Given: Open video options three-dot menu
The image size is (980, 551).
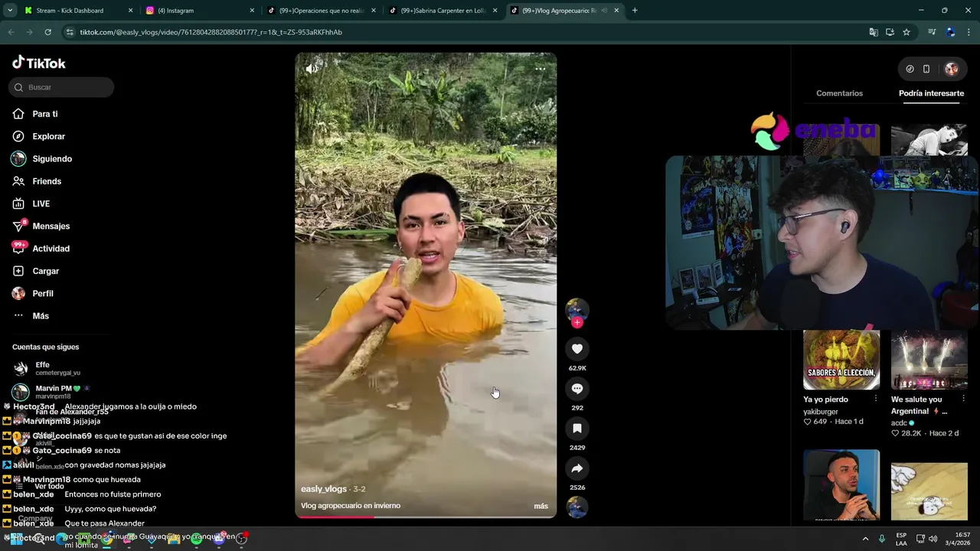Looking at the screenshot, I should point(540,69).
